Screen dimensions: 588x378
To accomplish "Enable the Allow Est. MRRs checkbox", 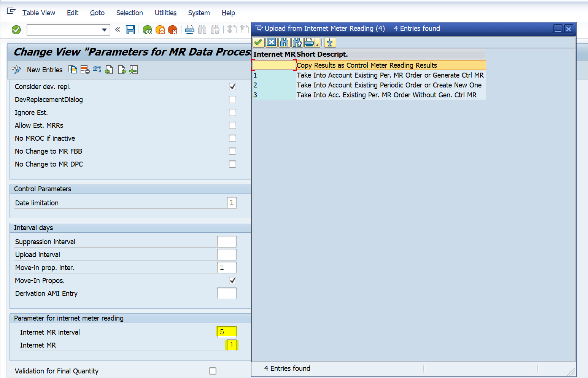I will 232,125.
